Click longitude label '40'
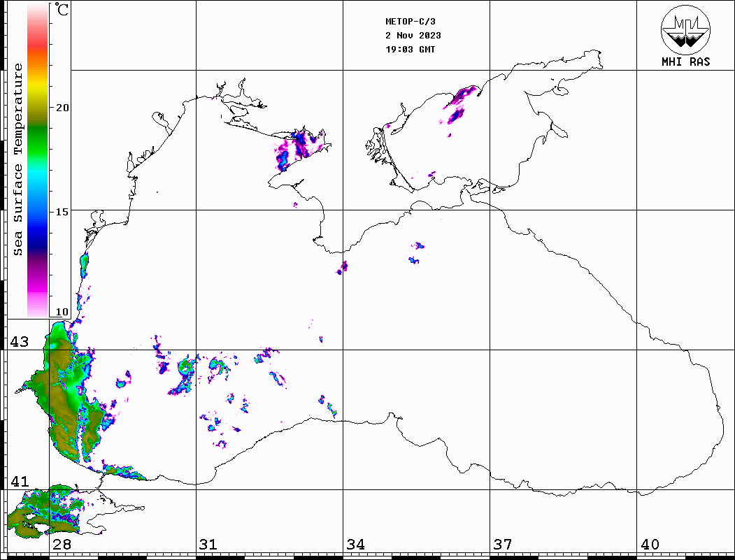 click(650, 545)
